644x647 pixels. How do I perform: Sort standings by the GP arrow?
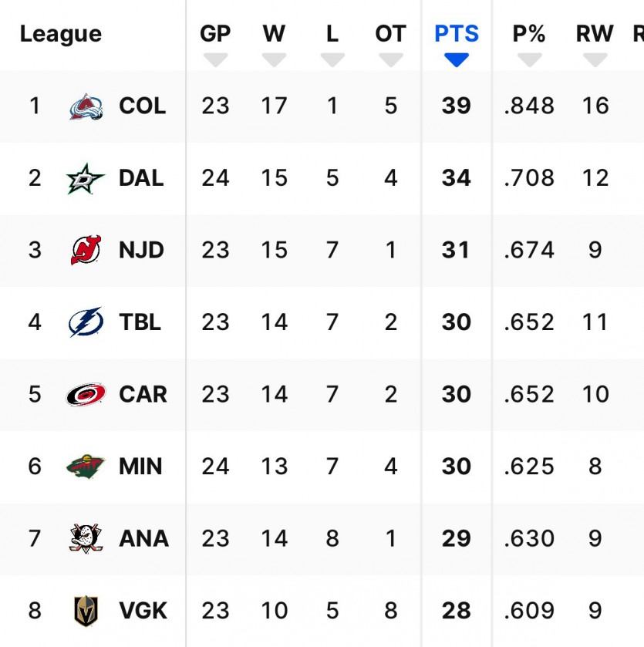(215, 60)
